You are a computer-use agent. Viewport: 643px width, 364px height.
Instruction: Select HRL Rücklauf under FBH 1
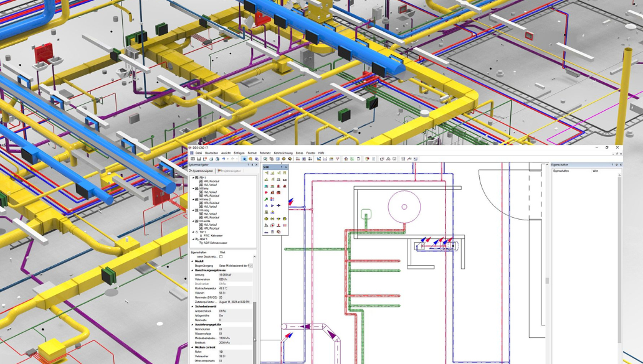pos(211,181)
